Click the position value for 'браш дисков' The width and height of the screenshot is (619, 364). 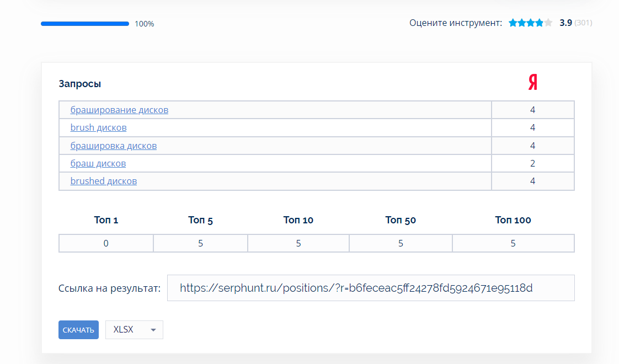point(532,163)
